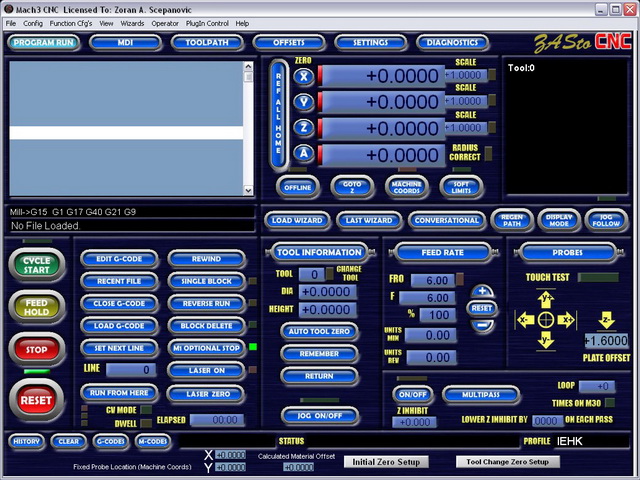This screenshot has height=480, width=640.
Task: Toggle Soft Limits
Action: click(461, 187)
